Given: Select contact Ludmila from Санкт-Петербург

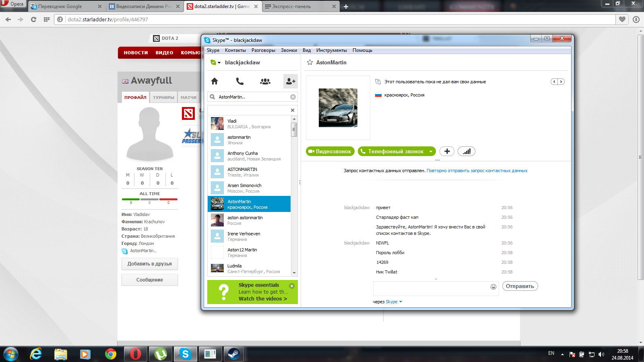Looking at the screenshot, I should click(249, 268).
